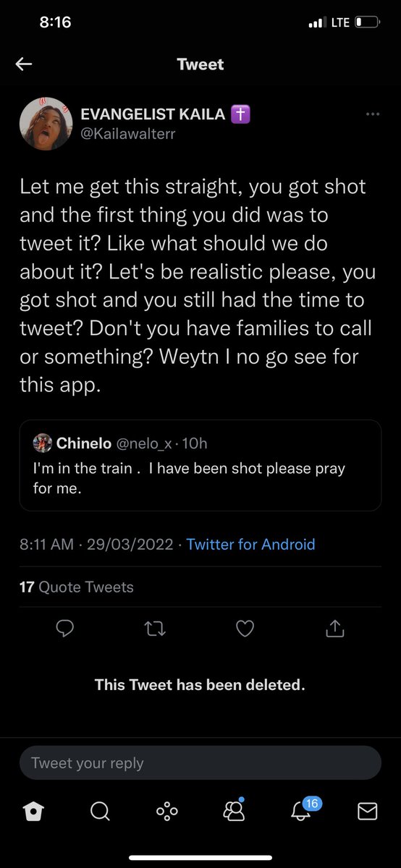Open the Home tab icon

33,812
